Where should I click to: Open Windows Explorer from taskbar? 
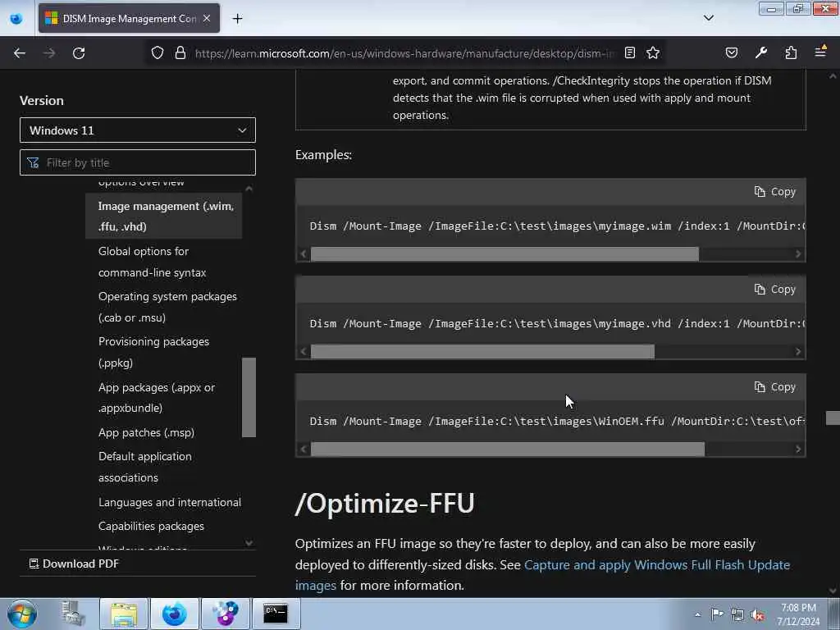124,614
